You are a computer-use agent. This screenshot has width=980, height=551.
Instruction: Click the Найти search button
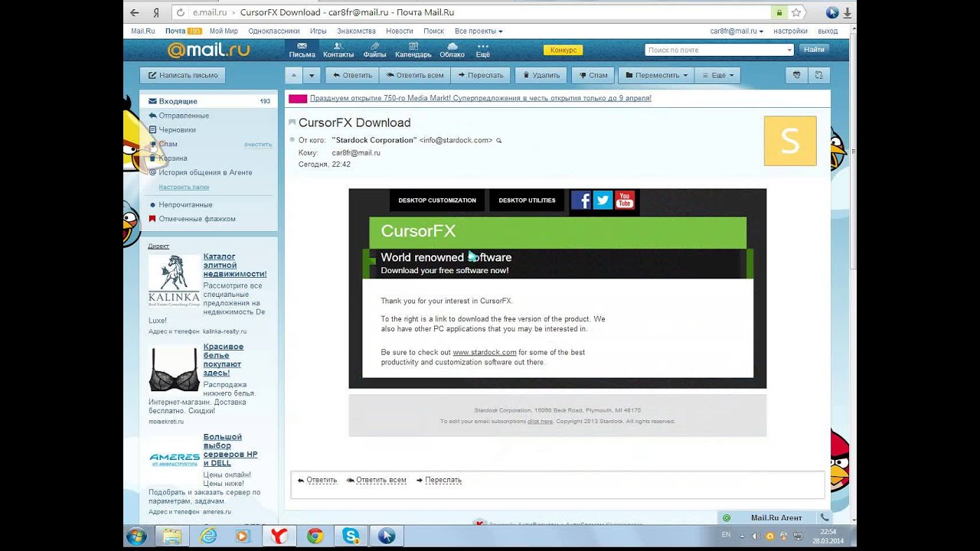(814, 50)
